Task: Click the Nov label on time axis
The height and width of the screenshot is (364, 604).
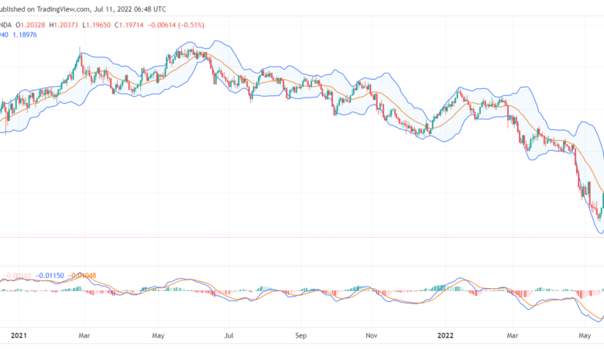Action: click(x=372, y=335)
